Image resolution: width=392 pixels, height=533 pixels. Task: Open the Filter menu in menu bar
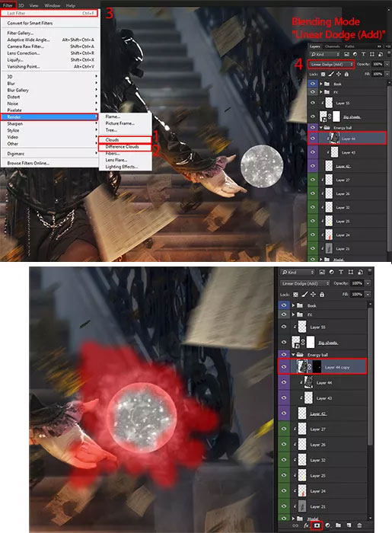click(x=8, y=5)
